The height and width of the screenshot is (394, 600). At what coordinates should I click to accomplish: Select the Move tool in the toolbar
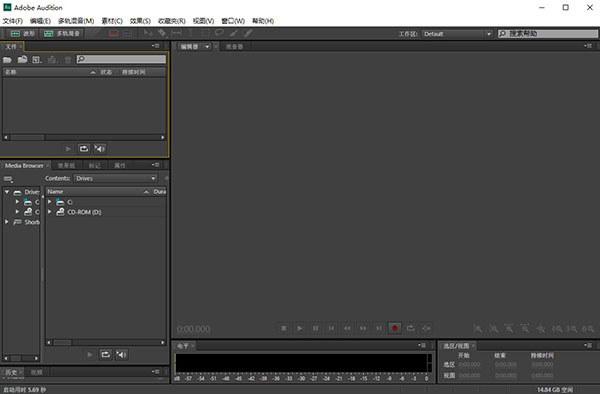click(148, 34)
